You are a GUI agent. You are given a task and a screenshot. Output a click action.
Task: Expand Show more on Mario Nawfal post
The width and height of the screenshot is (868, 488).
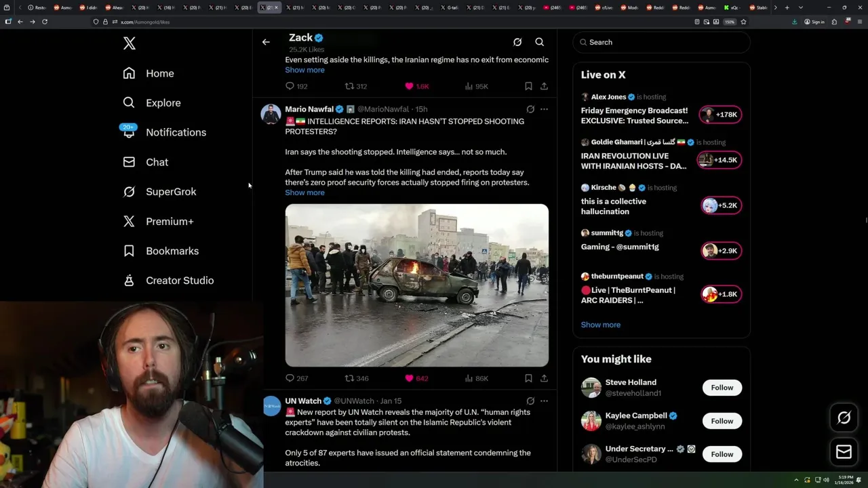304,192
